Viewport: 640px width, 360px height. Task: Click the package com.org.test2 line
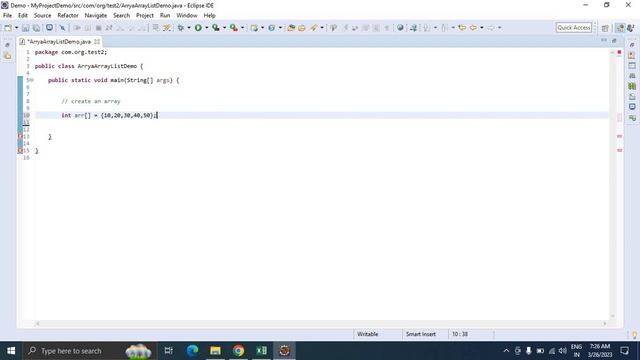tap(71, 52)
